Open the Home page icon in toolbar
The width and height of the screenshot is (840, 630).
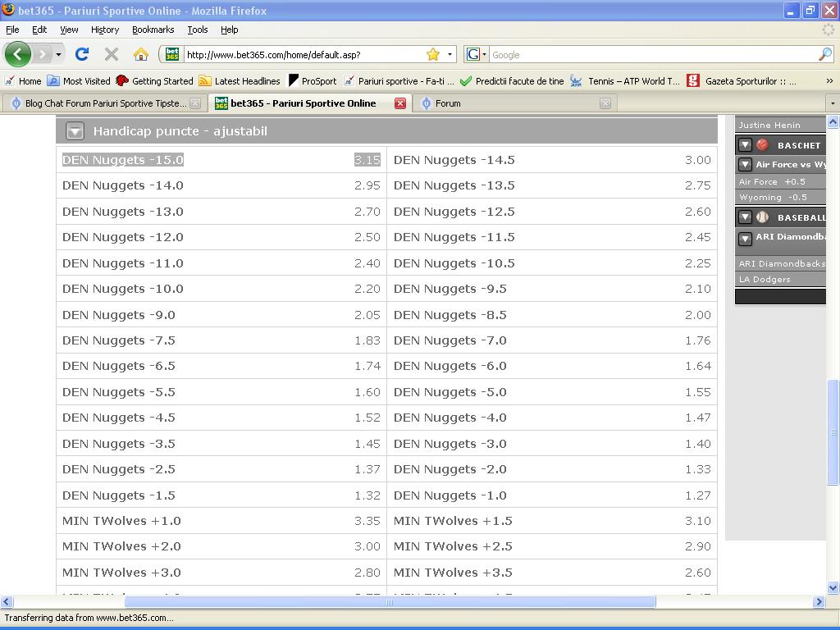[141, 54]
